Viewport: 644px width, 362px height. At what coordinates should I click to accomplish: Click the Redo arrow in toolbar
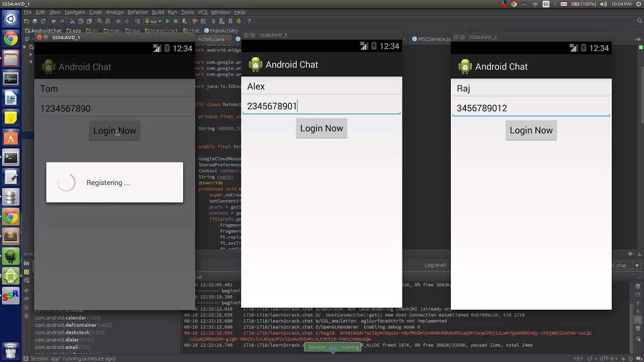click(x=62, y=21)
